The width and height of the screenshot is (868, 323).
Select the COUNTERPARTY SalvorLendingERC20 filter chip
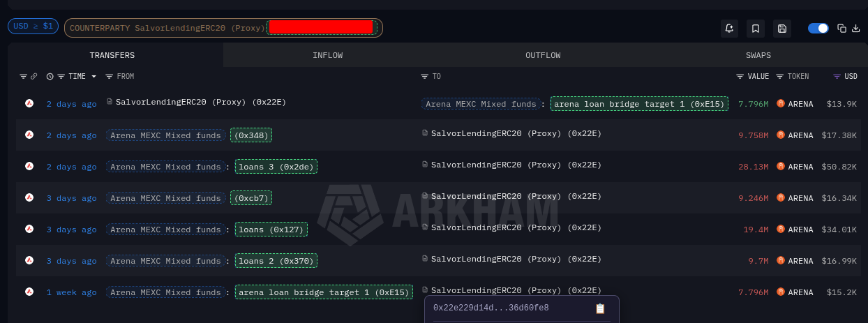coord(223,28)
